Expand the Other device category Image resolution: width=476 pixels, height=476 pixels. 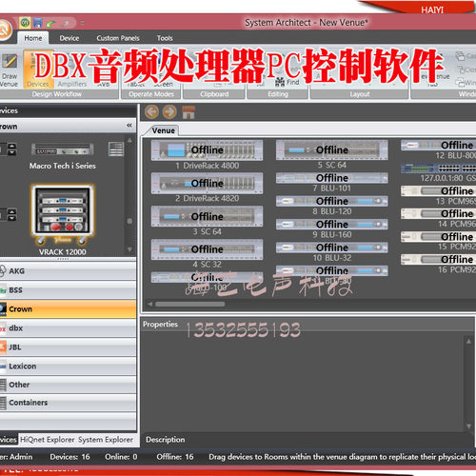(68, 385)
